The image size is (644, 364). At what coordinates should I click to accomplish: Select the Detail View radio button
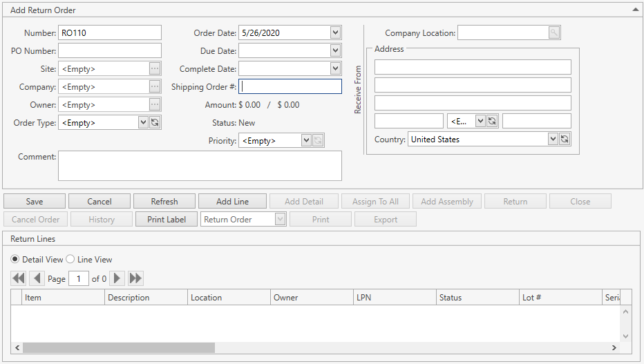point(15,259)
